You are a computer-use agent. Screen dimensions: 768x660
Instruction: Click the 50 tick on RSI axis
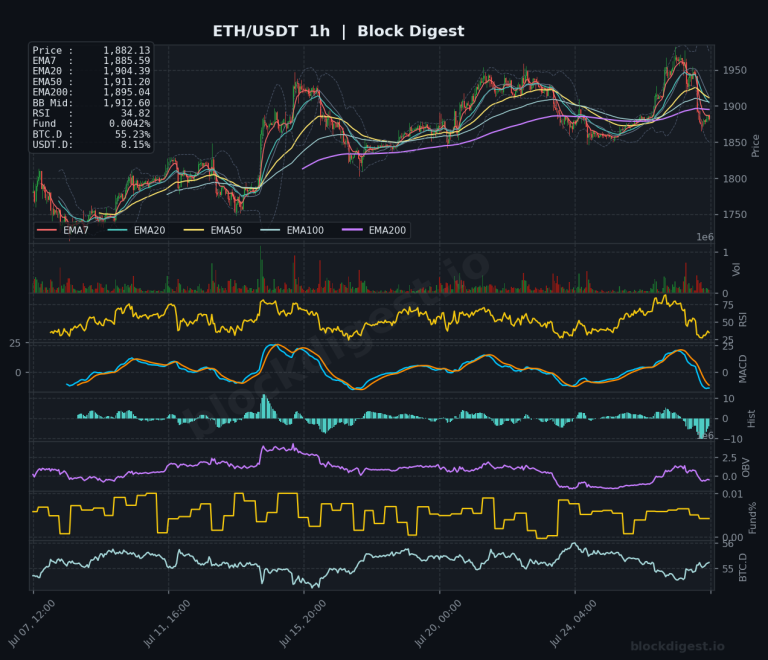[728, 323]
